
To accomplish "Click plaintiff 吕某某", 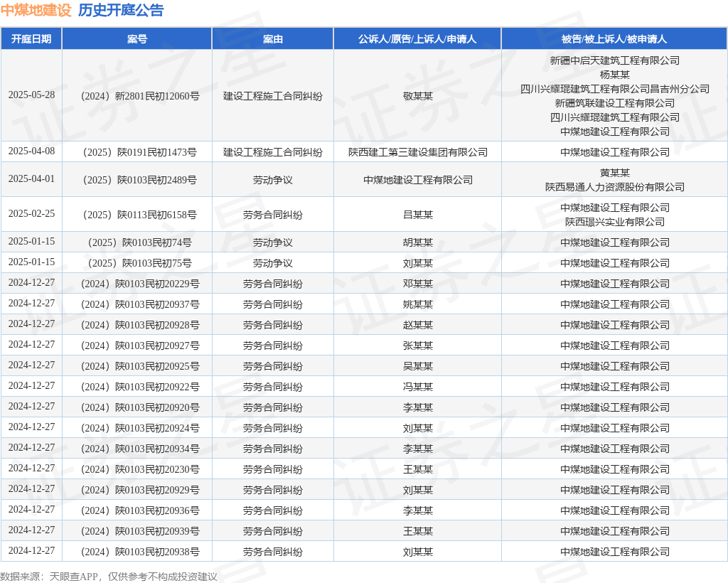I will coord(418,215).
